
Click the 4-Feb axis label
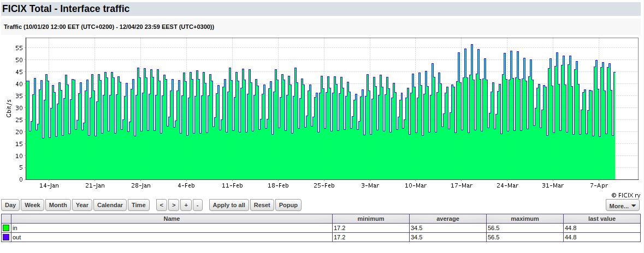pyautogui.click(x=186, y=185)
